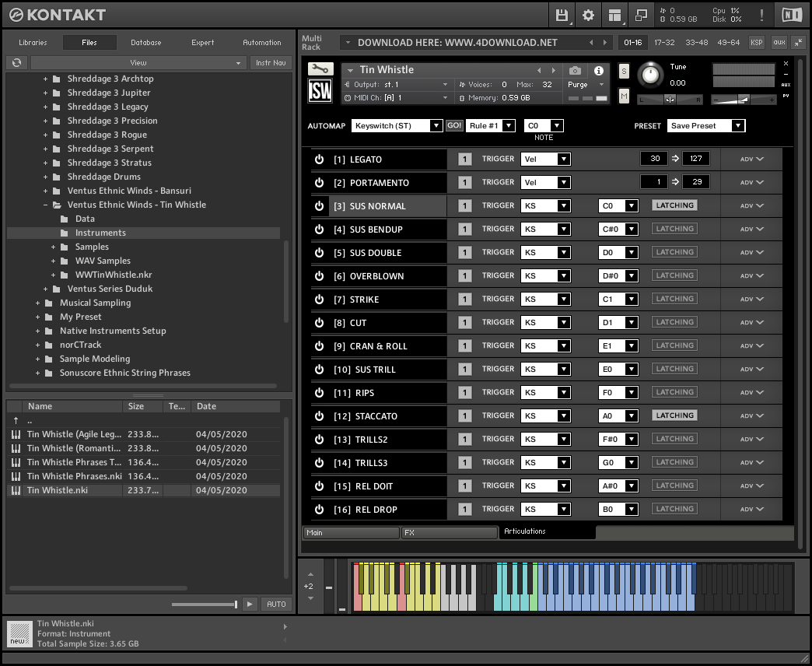
Task: Collapse Ventus Ethnic Winds - Tin Whistle folder
Action: point(45,205)
